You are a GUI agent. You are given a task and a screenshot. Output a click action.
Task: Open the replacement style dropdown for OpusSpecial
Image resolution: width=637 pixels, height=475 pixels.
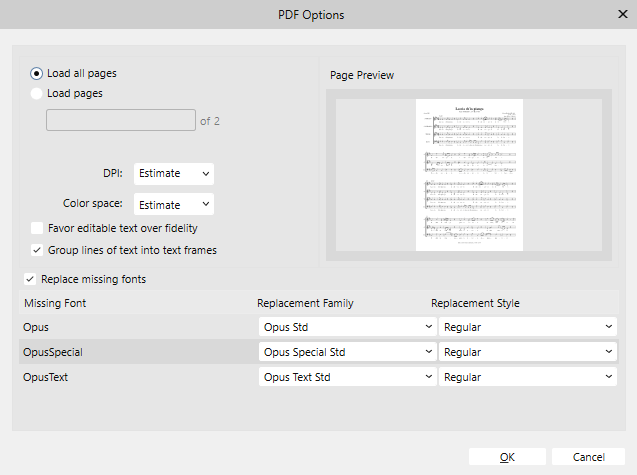(528, 352)
